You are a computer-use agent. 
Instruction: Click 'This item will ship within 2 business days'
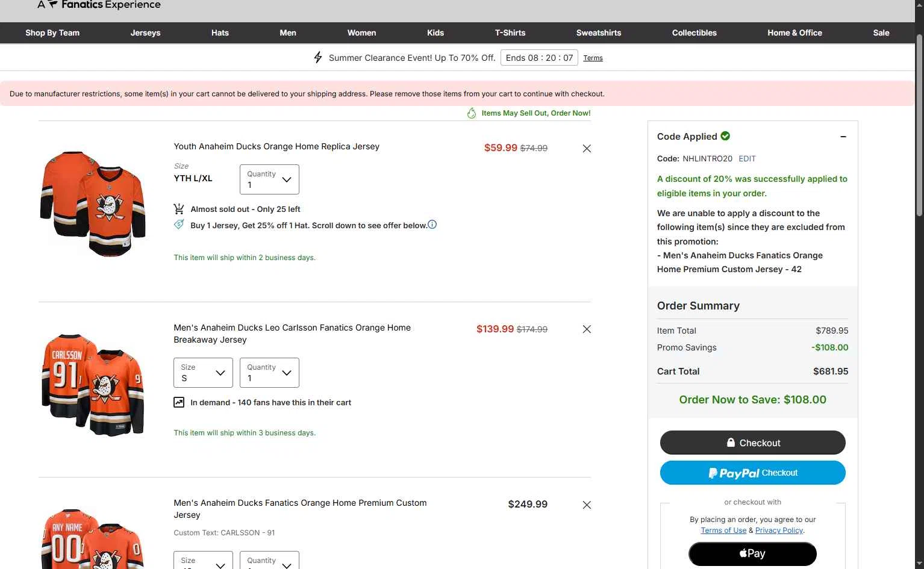pyautogui.click(x=245, y=258)
